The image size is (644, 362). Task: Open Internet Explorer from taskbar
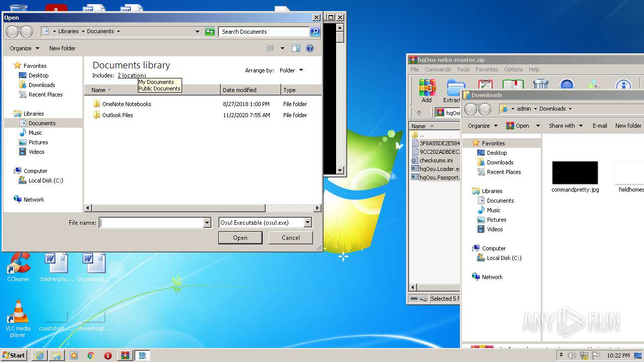pos(40,355)
